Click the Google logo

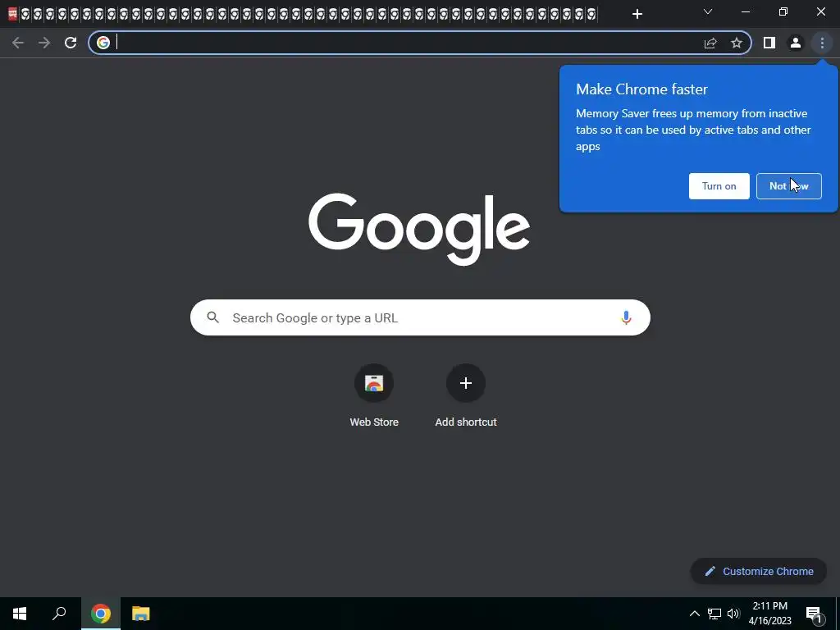[x=419, y=230]
